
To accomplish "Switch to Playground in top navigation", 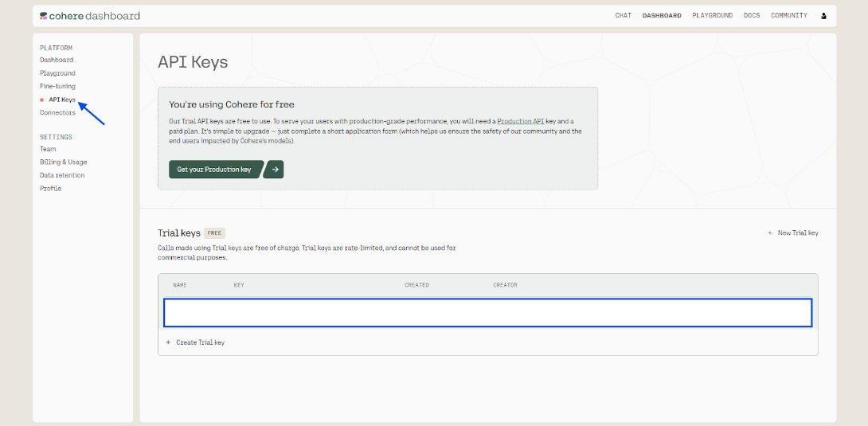I will (x=712, y=16).
